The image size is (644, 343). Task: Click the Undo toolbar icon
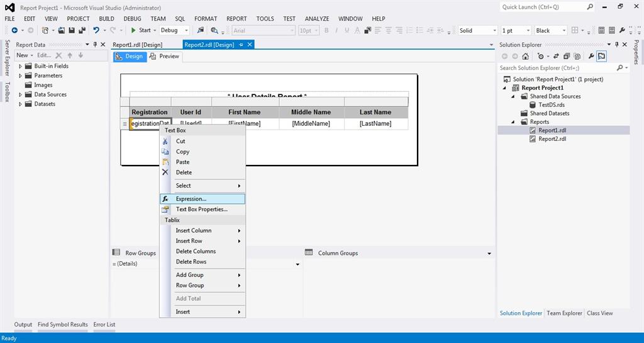96,30
